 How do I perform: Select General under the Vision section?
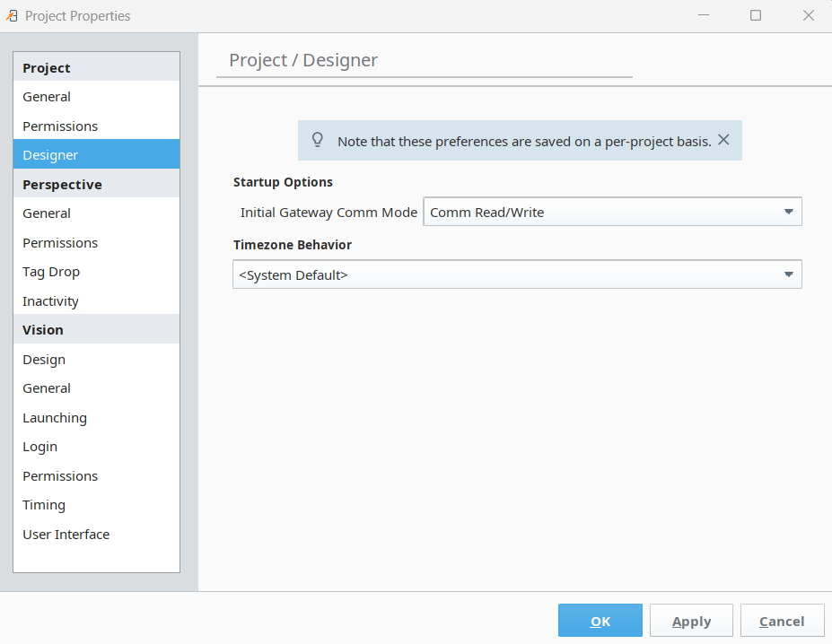[47, 388]
